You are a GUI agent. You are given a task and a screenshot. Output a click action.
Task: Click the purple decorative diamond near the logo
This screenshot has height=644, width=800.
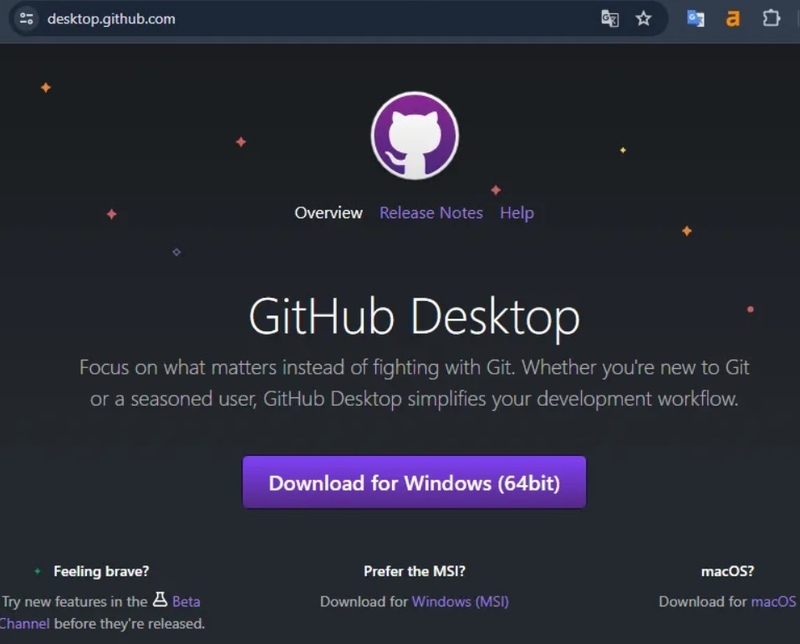(177, 253)
